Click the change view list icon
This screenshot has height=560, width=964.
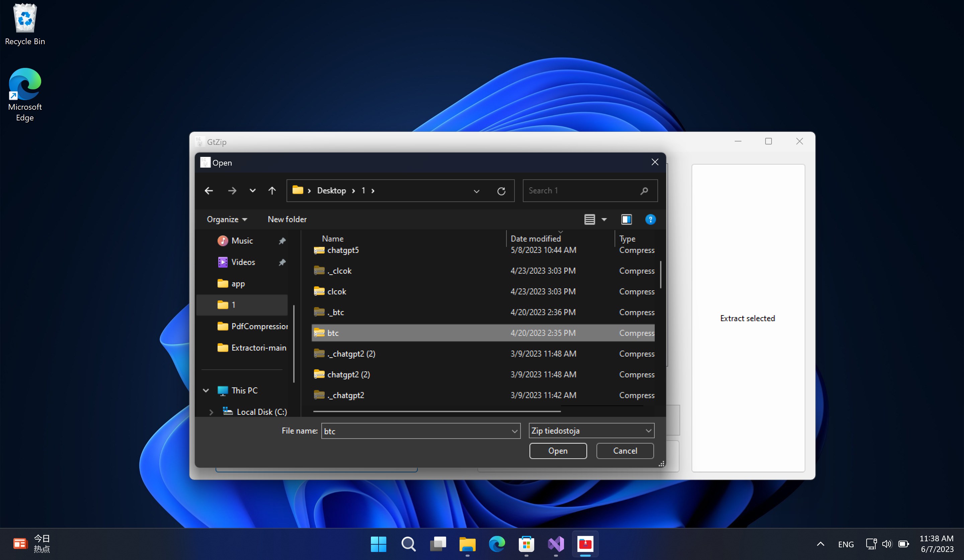(x=589, y=219)
